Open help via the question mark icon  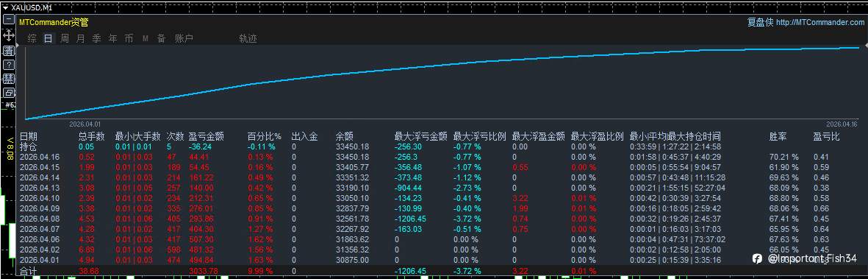(x=8, y=64)
